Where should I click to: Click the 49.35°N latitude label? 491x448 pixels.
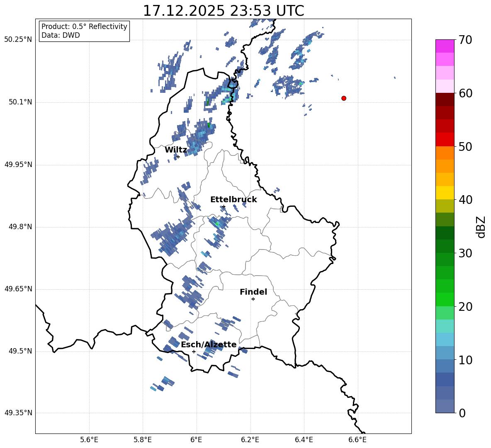click(18, 413)
